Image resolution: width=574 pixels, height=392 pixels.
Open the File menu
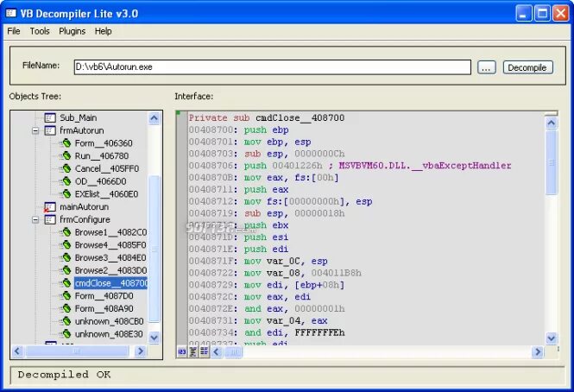click(14, 31)
